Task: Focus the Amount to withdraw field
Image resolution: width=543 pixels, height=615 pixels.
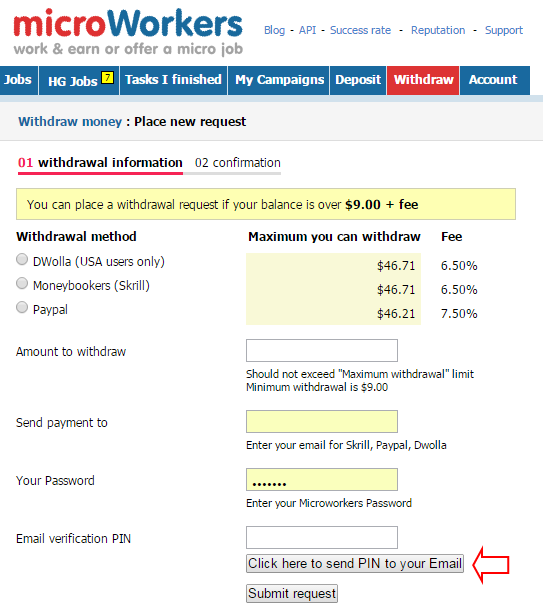Action: click(322, 350)
